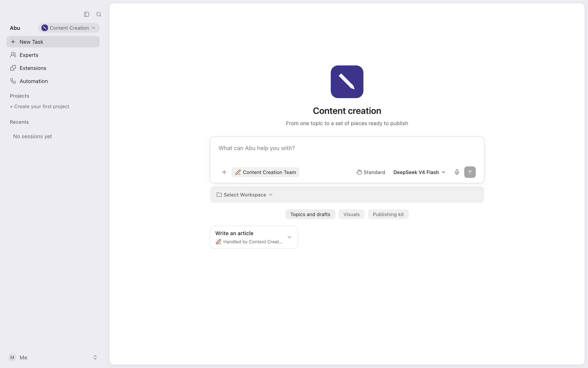Click Create your first project link

tap(40, 106)
